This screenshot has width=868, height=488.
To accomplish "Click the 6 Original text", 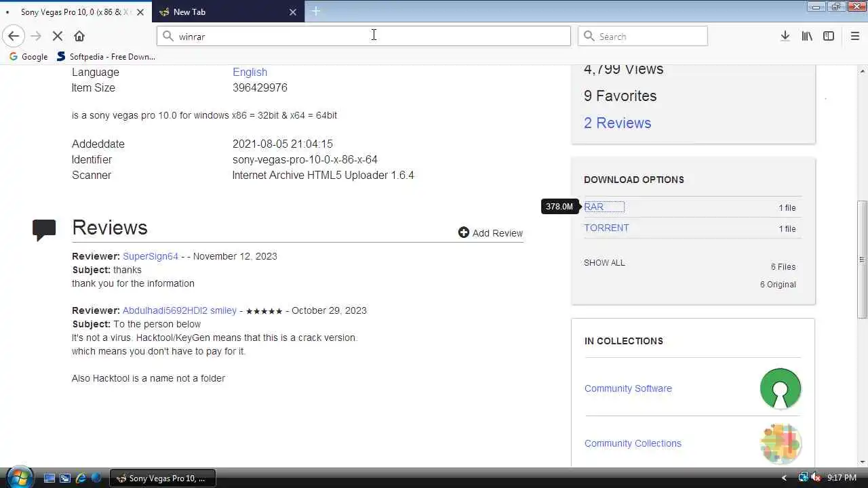I will point(778,285).
